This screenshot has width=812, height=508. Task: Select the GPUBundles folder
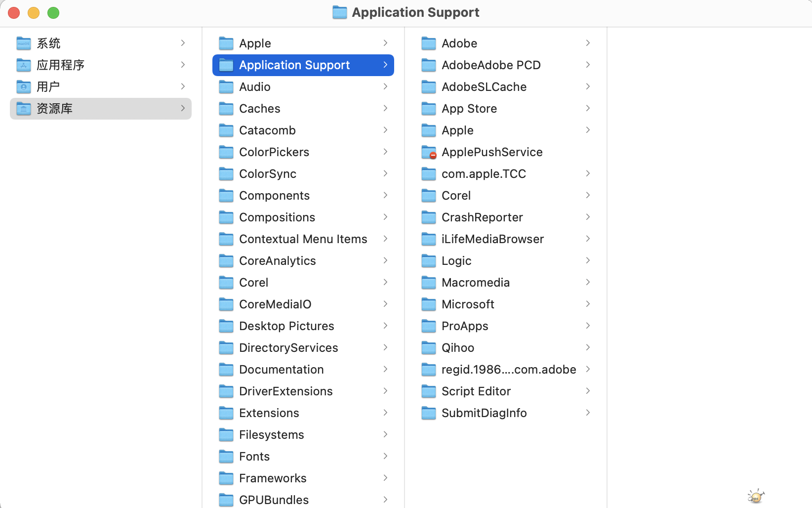(303, 500)
